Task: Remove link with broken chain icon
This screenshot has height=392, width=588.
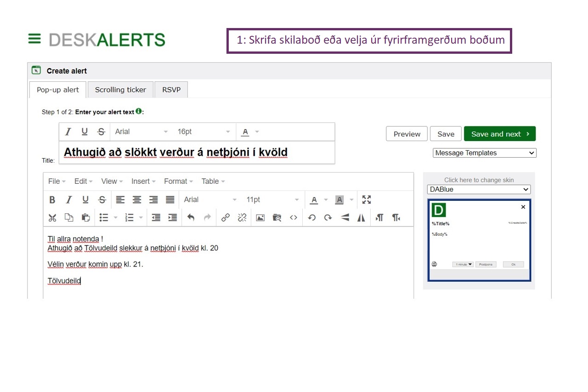Action: pos(242,218)
